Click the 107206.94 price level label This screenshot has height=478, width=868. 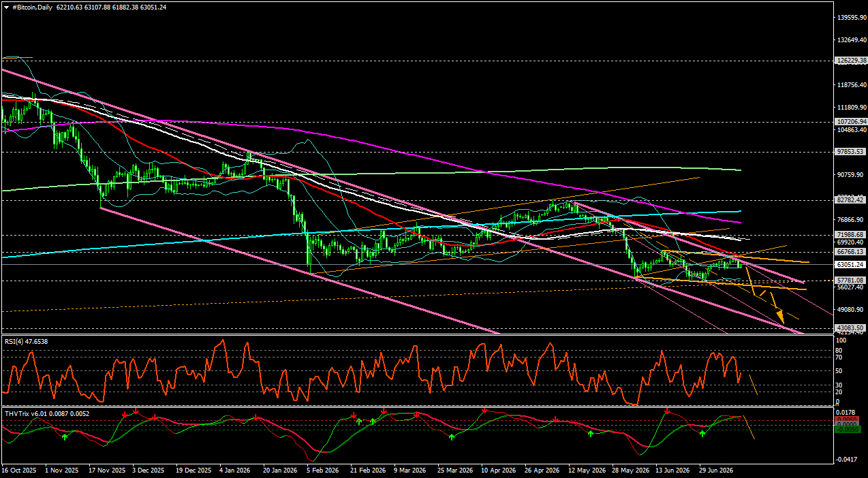(850, 122)
